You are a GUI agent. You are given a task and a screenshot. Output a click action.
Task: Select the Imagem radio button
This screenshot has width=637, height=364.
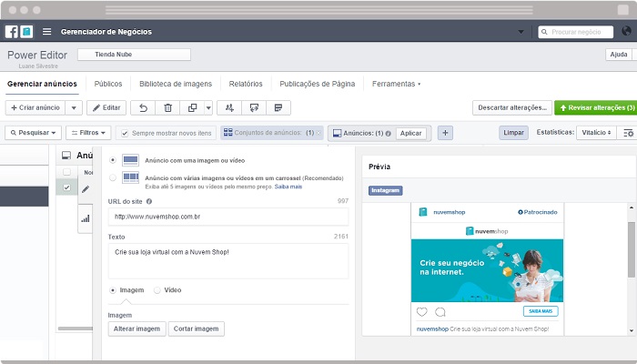pos(113,290)
